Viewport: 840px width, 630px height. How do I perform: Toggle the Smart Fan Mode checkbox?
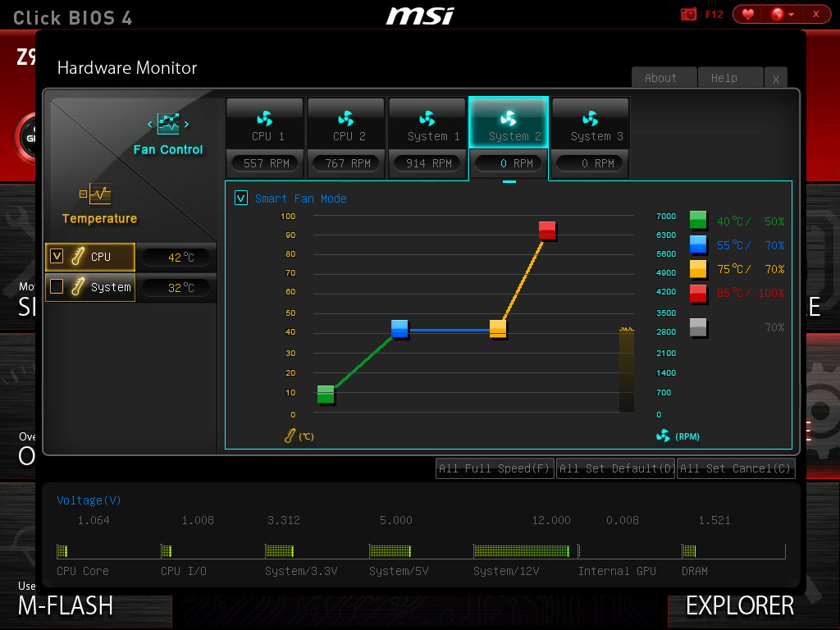[241, 199]
